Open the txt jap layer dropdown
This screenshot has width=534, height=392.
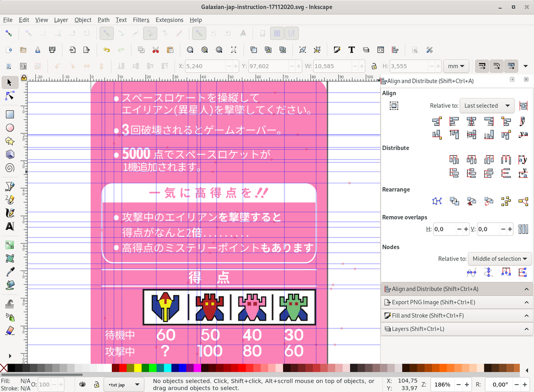click(x=124, y=385)
